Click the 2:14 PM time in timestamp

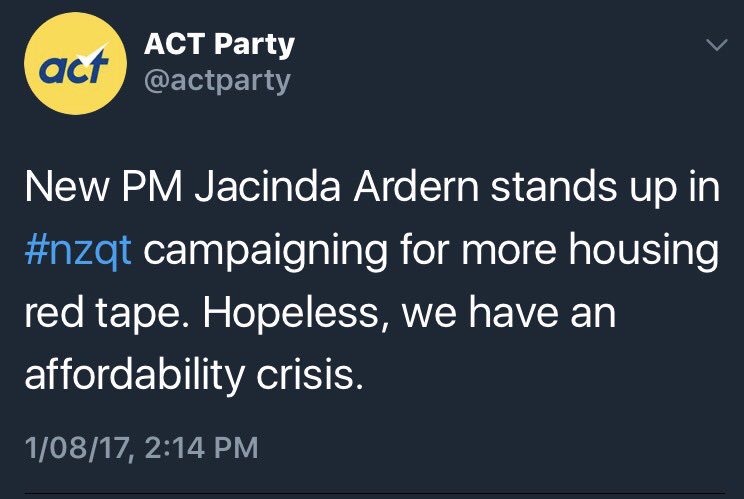click(x=202, y=447)
